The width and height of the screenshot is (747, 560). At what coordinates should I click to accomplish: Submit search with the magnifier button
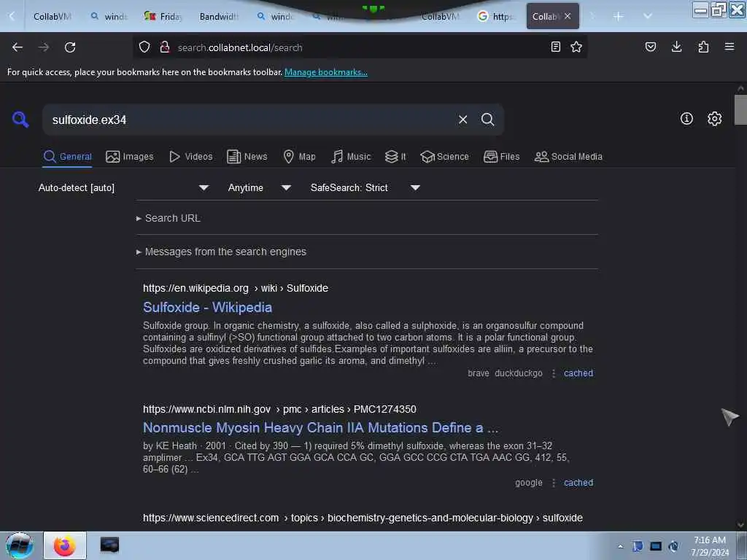487,120
